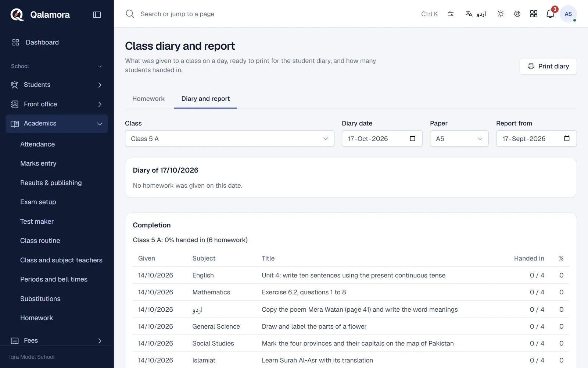Click the Print diary button

pos(548,66)
